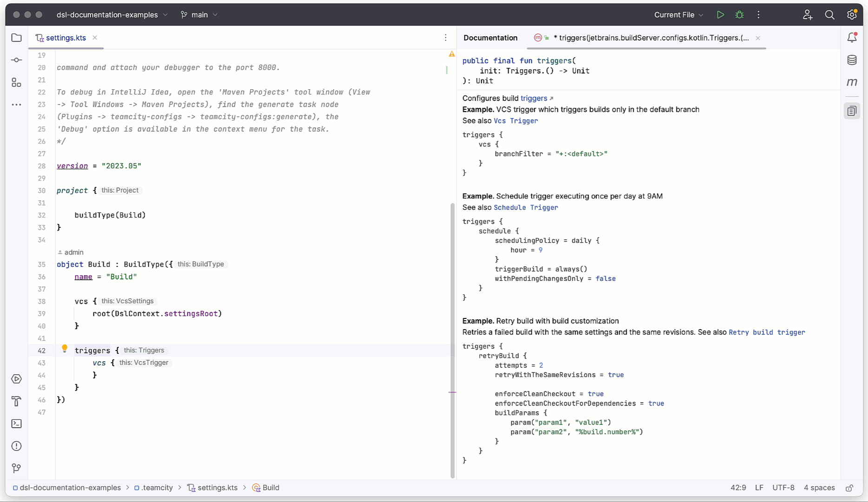Open editor tab options three-dot menu
Screen dimensions: 868x502
(x=445, y=38)
